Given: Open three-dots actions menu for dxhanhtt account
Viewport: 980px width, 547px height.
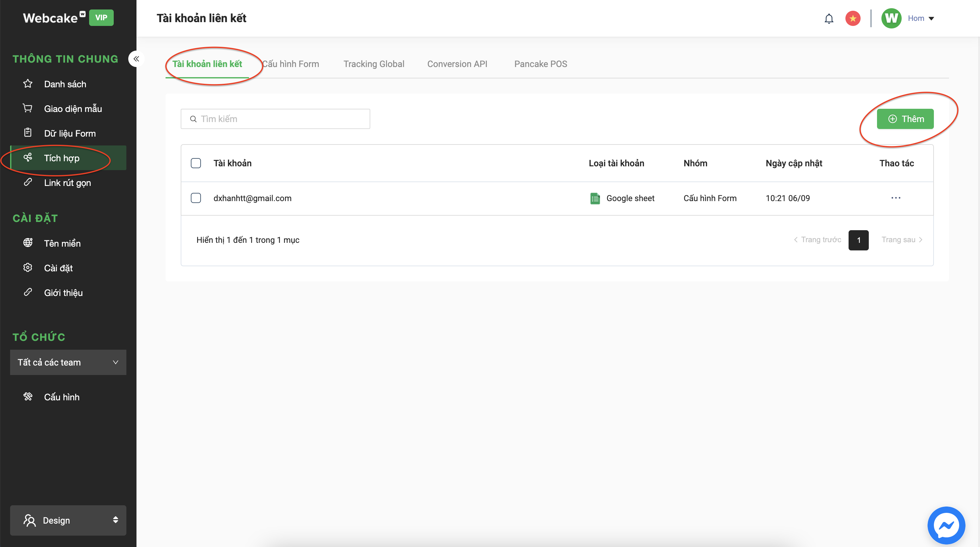Looking at the screenshot, I should tap(896, 198).
